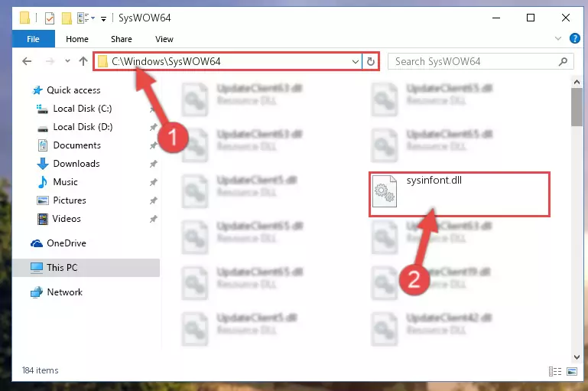Open the address bar history dropdown
The image size is (588, 391).
point(355,61)
